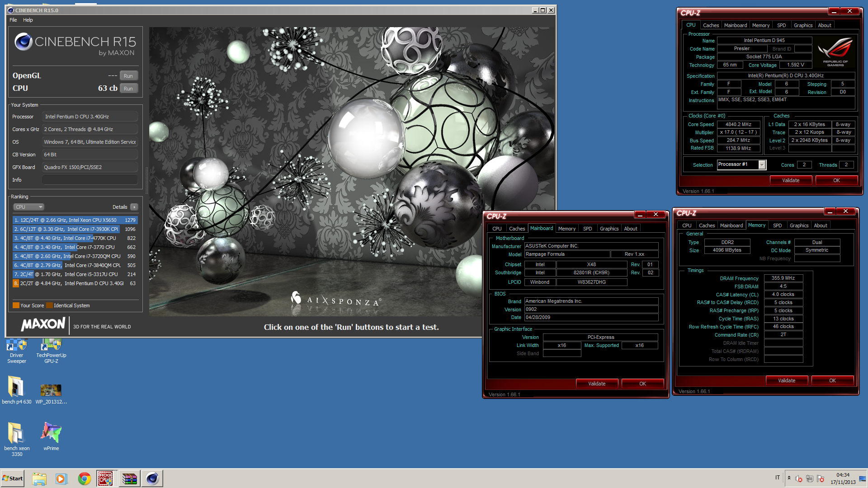Switch to Memory tab in top CPU-Z

pyautogui.click(x=761, y=25)
